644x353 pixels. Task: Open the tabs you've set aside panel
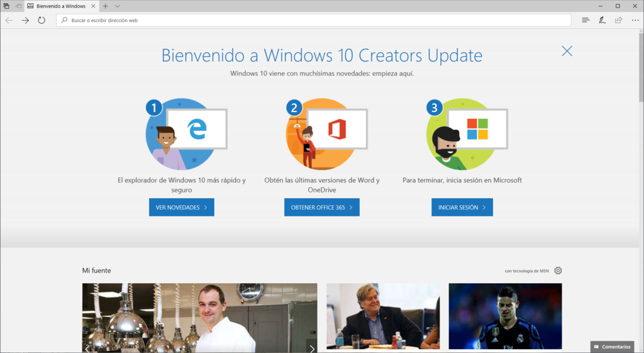click(x=6, y=6)
